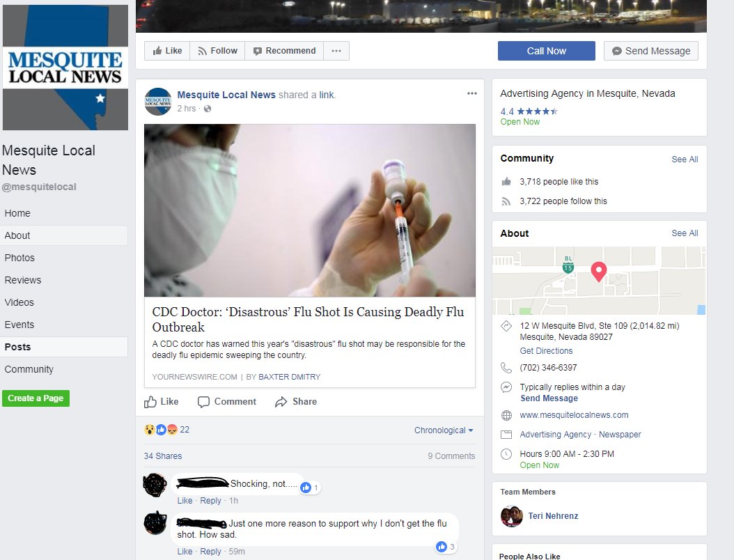Click the Baxter Dmitry author link

289,377
